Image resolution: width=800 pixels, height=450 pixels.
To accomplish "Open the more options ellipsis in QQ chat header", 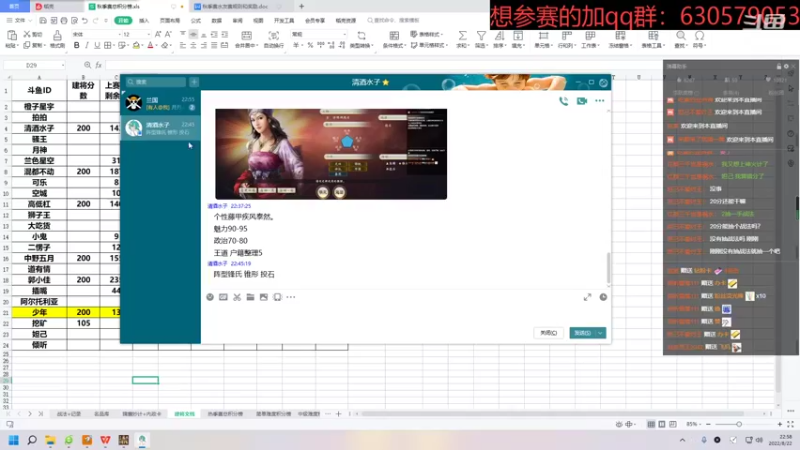I will pyautogui.click(x=599, y=101).
